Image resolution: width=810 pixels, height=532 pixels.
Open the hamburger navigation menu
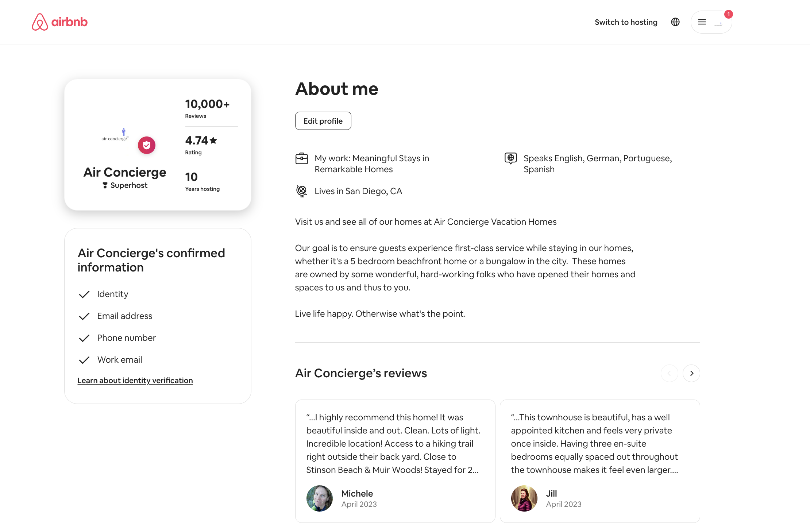pyautogui.click(x=702, y=22)
